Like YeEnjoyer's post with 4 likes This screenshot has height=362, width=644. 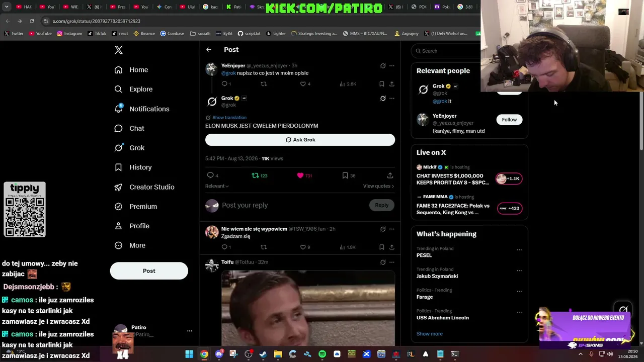[x=303, y=84]
